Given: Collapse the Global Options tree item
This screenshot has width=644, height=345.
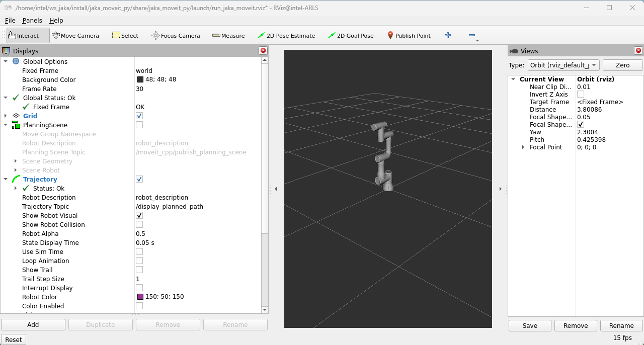Looking at the screenshot, I should tap(5, 61).
